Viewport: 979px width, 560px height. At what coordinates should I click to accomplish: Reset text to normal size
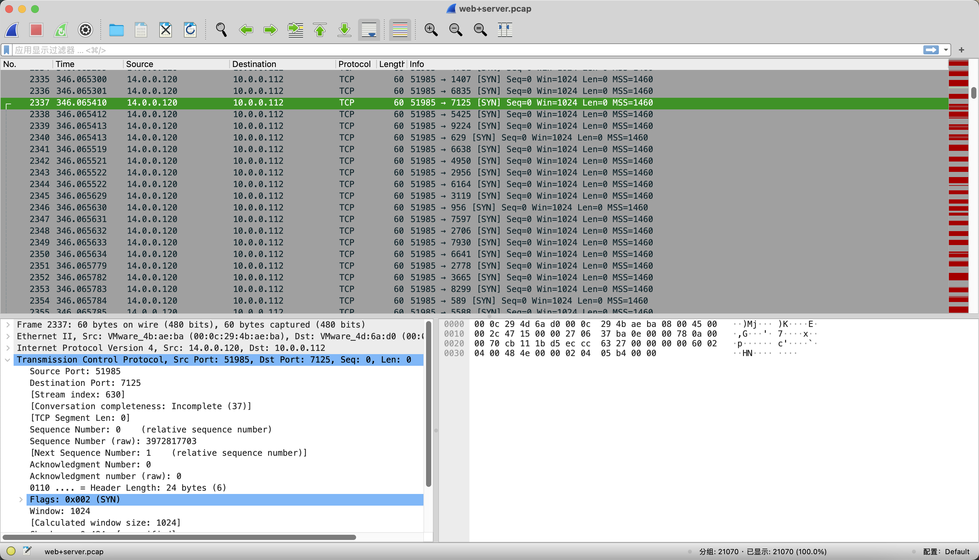[x=480, y=29]
